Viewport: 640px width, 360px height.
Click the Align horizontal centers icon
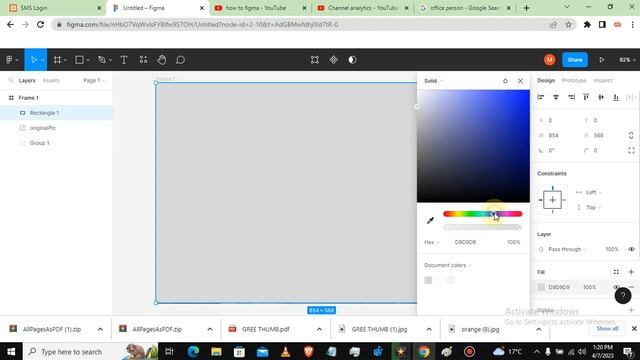(556, 97)
